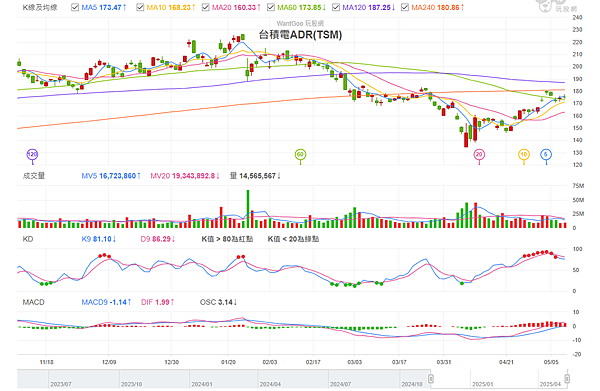The image size is (600, 391).
Task: Toggle the MA10 moving average checkbox
Action: (x=140, y=7)
